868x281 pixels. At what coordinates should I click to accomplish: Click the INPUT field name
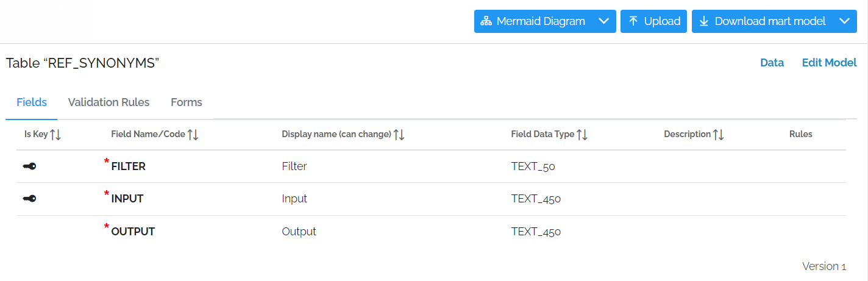[127, 199]
